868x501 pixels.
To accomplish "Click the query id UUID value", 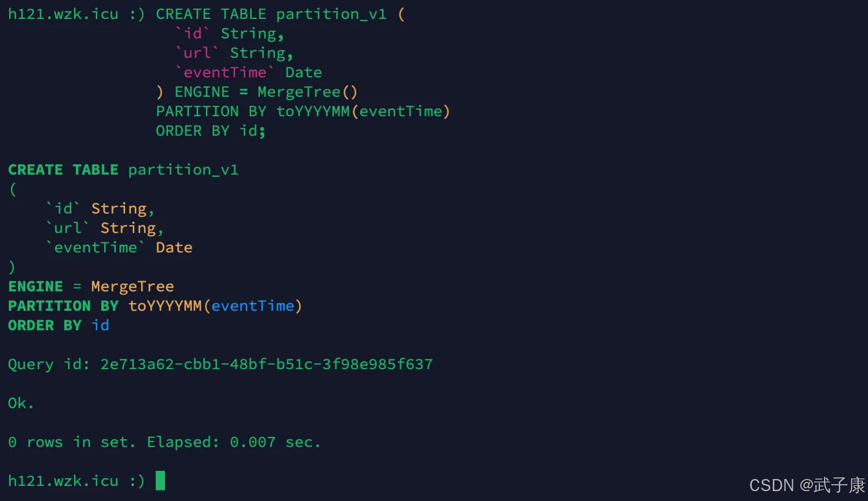I will 266,364.
